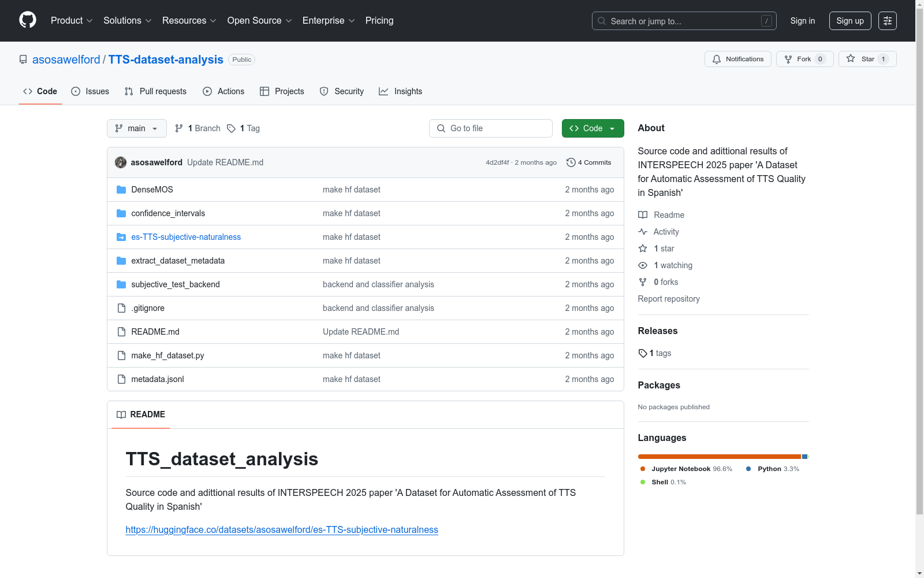The image size is (924, 578).
Task: Switch to the Pull requests tab
Action: [155, 91]
